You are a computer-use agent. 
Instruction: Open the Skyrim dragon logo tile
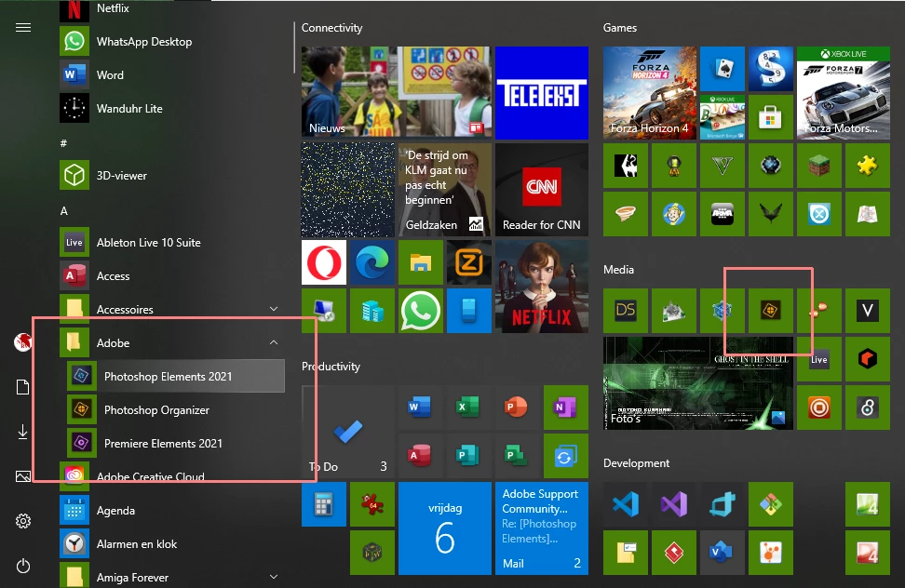pyautogui.click(x=626, y=166)
